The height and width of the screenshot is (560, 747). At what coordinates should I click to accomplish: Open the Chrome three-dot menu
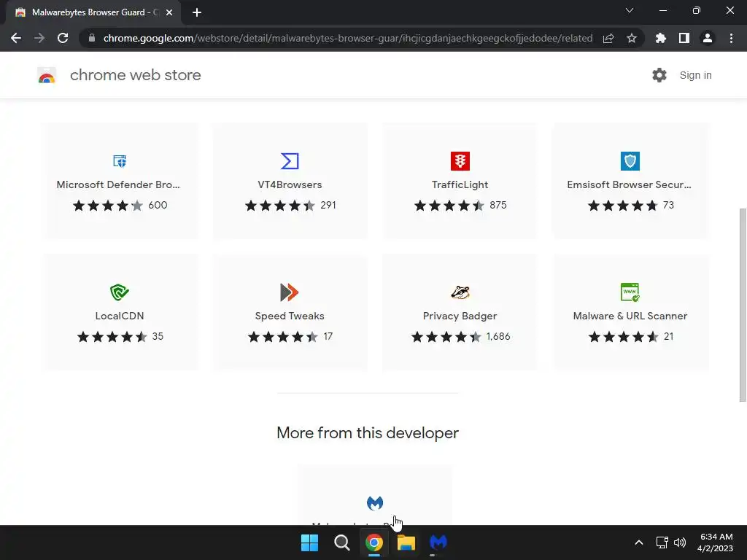tap(731, 38)
